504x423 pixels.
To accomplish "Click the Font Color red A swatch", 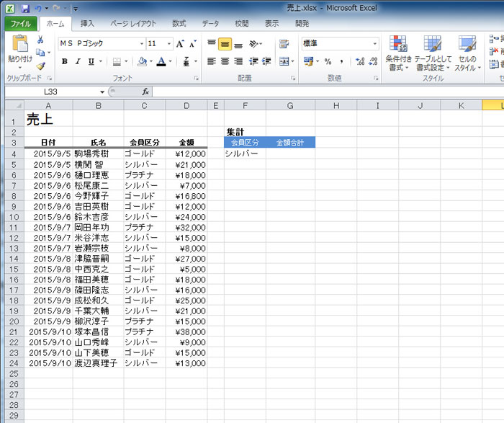I will 161,61.
